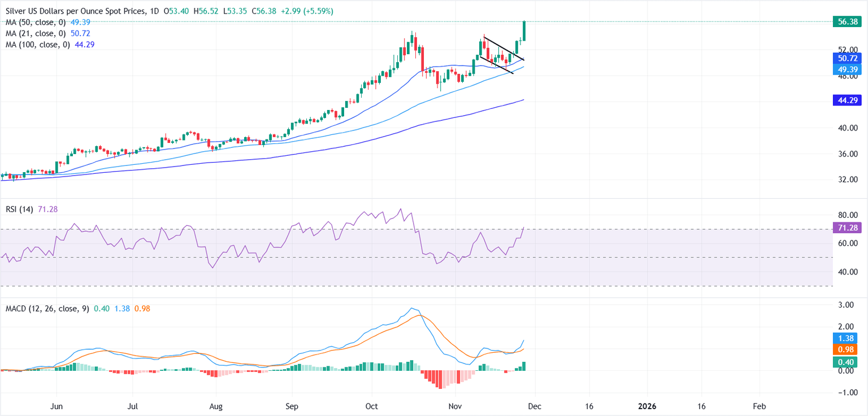Click the purple 71.28 RSI value tag
The height and width of the screenshot is (416, 868).
tap(849, 227)
